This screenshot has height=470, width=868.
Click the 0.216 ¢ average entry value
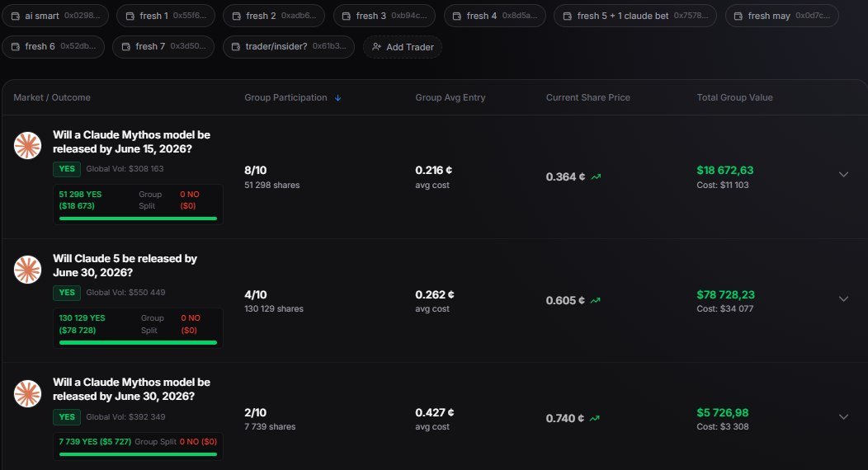(434, 171)
